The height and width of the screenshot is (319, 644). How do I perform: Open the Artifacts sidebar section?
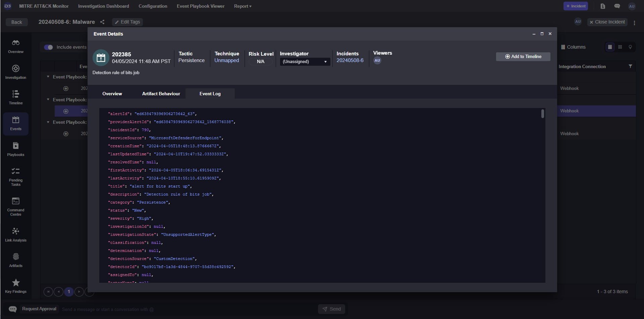tap(16, 261)
